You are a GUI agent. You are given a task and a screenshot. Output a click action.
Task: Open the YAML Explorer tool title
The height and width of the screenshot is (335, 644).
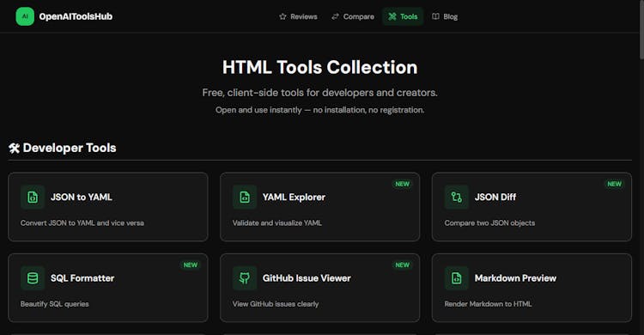[x=294, y=198]
